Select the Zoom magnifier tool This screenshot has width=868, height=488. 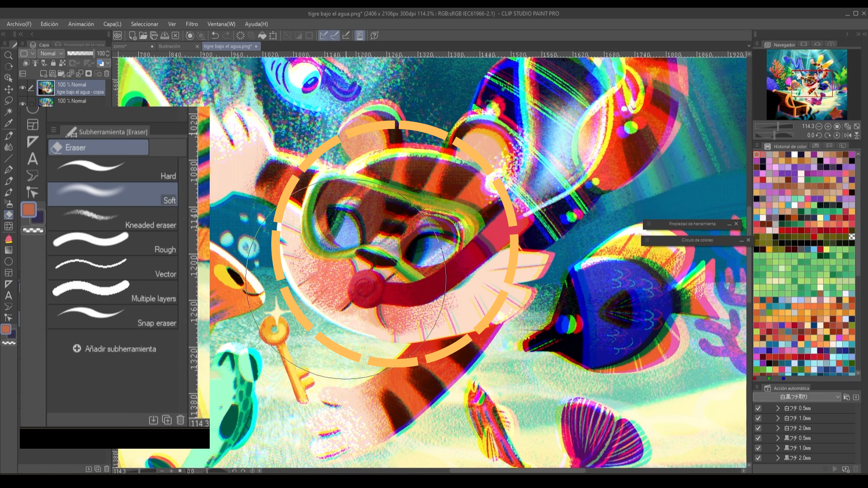tap(8, 55)
